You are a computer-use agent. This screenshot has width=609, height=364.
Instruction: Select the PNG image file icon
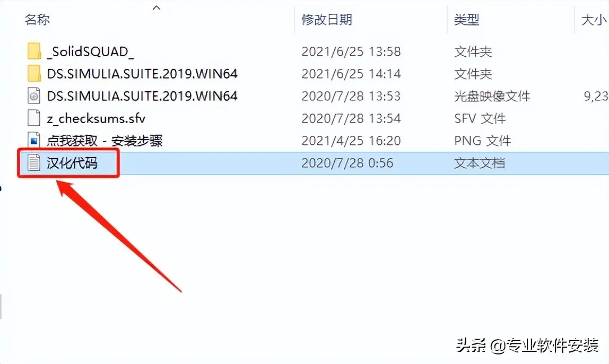pos(34,141)
